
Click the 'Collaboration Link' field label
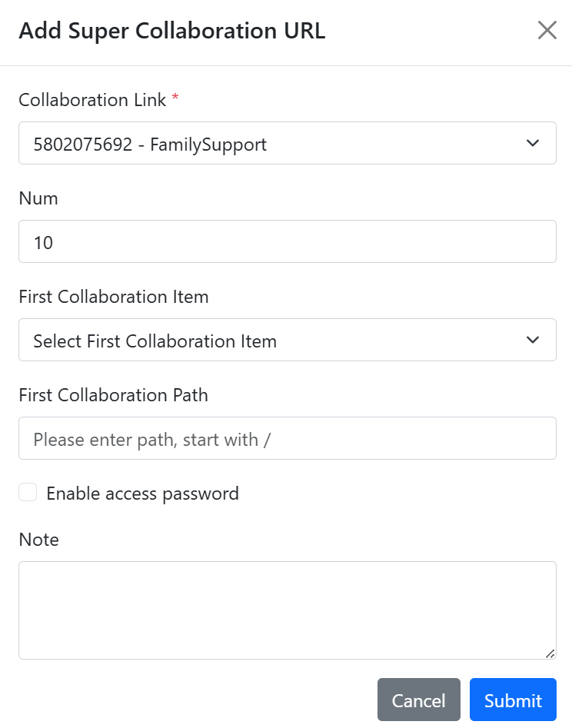92,100
